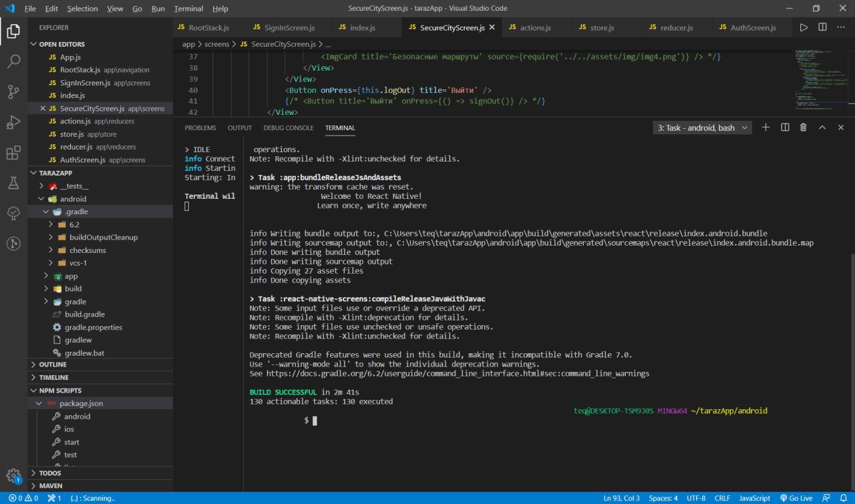Screen dimensions: 855x504
Task: Open the Manage gear menu
Action: click(x=13, y=475)
